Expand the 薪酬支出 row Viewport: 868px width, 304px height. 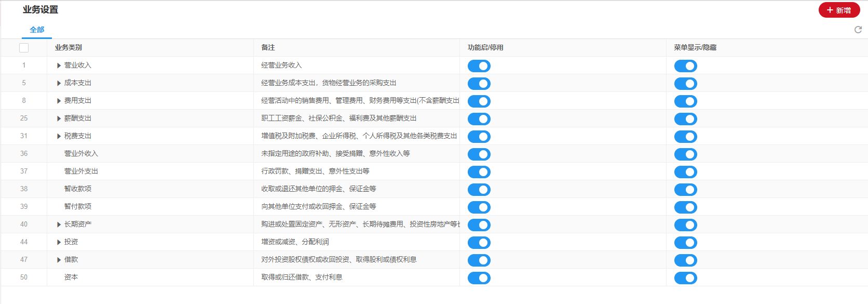[59, 118]
